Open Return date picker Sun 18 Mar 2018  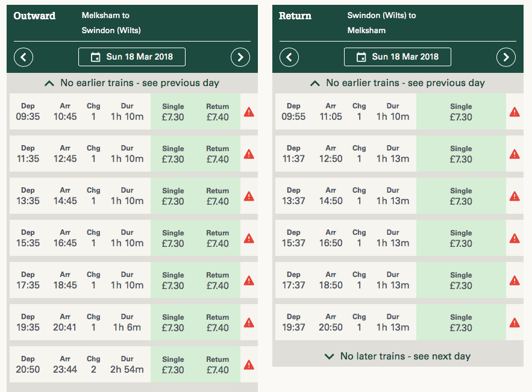(398, 57)
